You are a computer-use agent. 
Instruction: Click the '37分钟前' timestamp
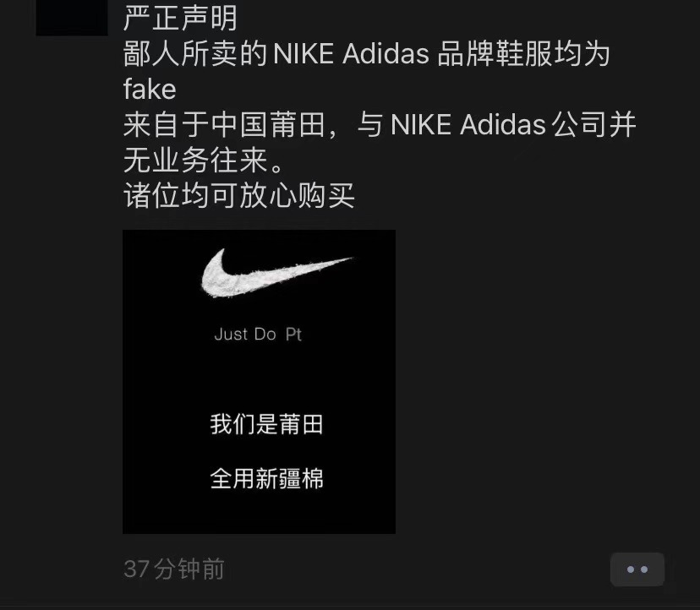[173, 569]
